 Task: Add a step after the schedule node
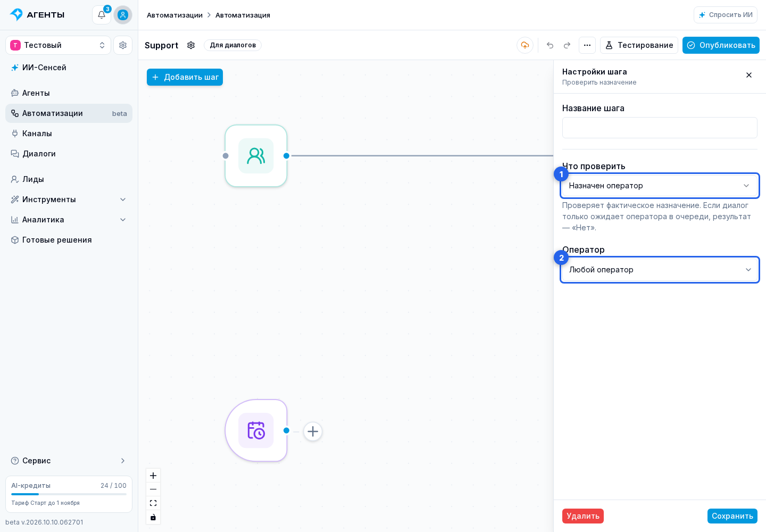(x=313, y=431)
